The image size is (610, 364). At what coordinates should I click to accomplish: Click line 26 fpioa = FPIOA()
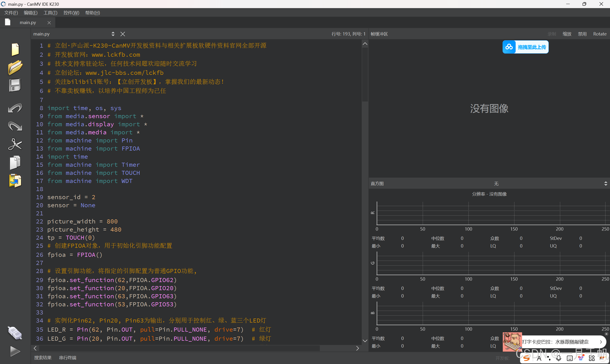pos(75,255)
